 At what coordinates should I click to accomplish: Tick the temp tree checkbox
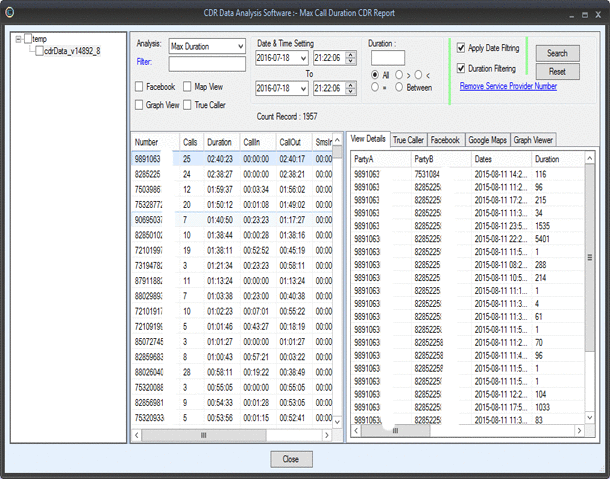(28, 39)
